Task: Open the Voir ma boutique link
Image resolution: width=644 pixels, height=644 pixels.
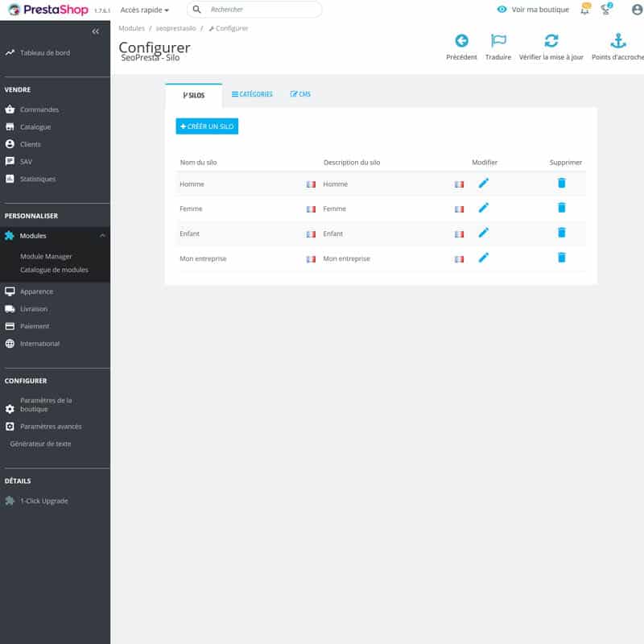Action: click(533, 10)
